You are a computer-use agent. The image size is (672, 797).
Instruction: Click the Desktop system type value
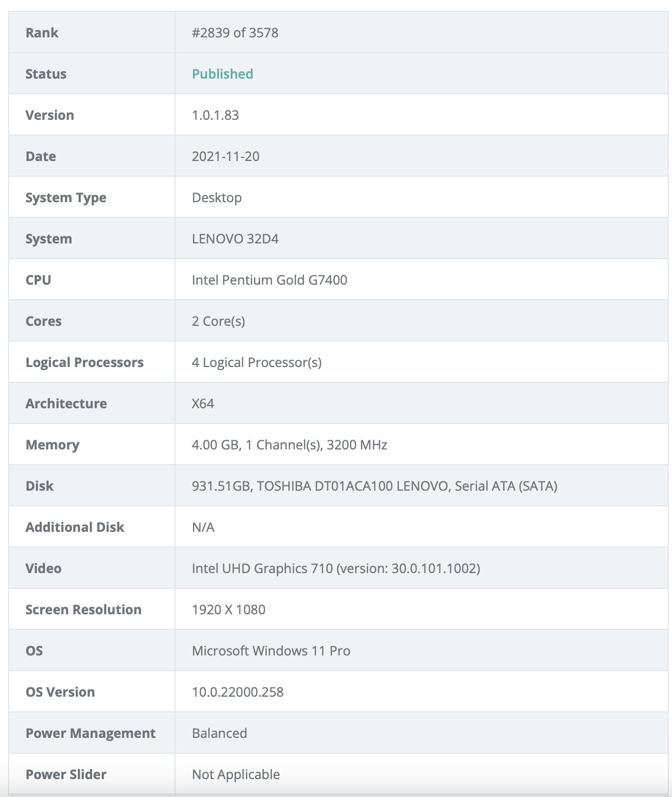coord(217,197)
